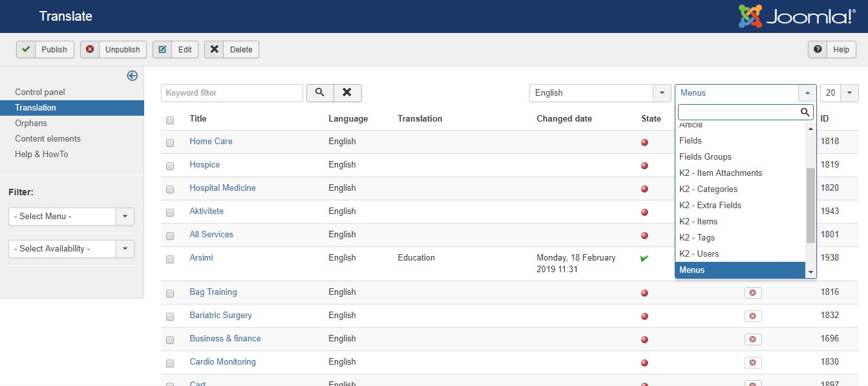The height and width of the screenshot is (386, 868).
Task: Toggle the select-all checkbox in header
Action: 170,120
